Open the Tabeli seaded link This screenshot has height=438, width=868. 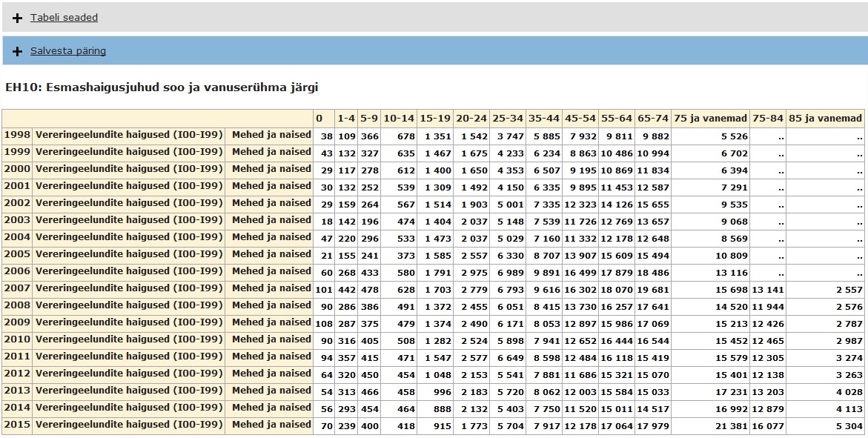click(64, 18)
